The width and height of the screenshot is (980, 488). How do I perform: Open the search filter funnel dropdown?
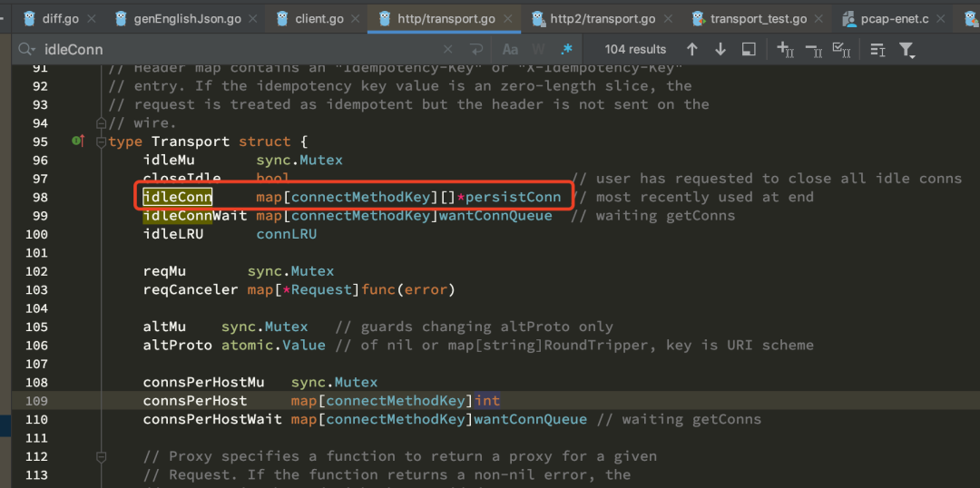tap(906, 50)
